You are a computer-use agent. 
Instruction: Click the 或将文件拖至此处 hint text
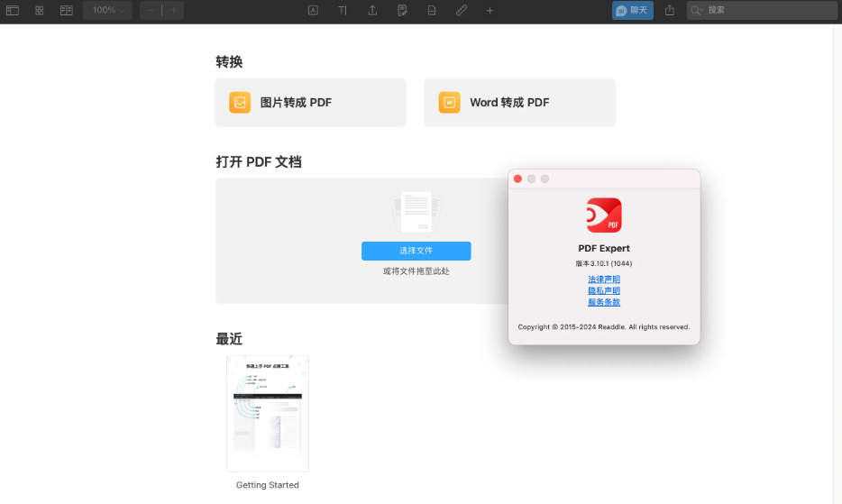click(x=416, y=271)
